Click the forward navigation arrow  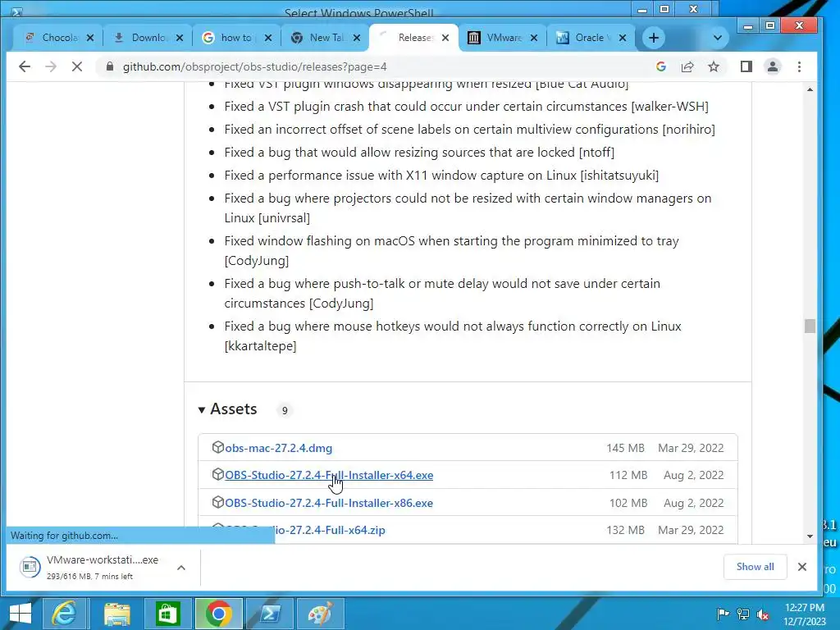tap(51, 66)
